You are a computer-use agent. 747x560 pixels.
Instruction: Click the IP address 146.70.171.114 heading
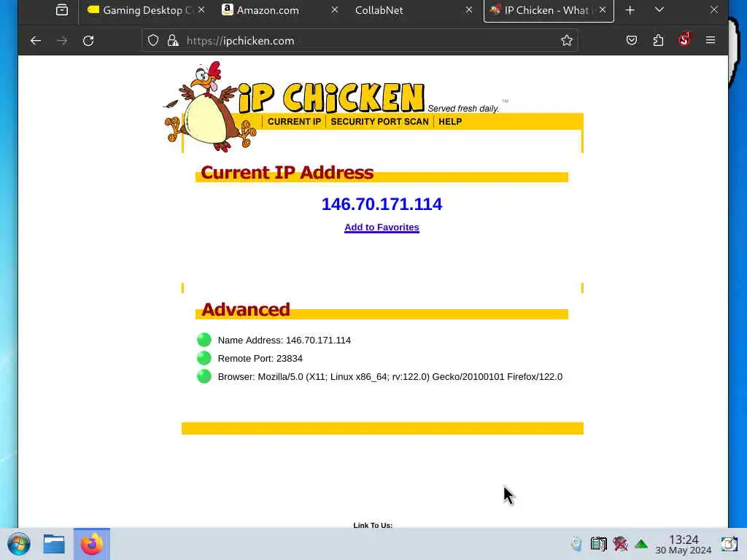[382, 204]
